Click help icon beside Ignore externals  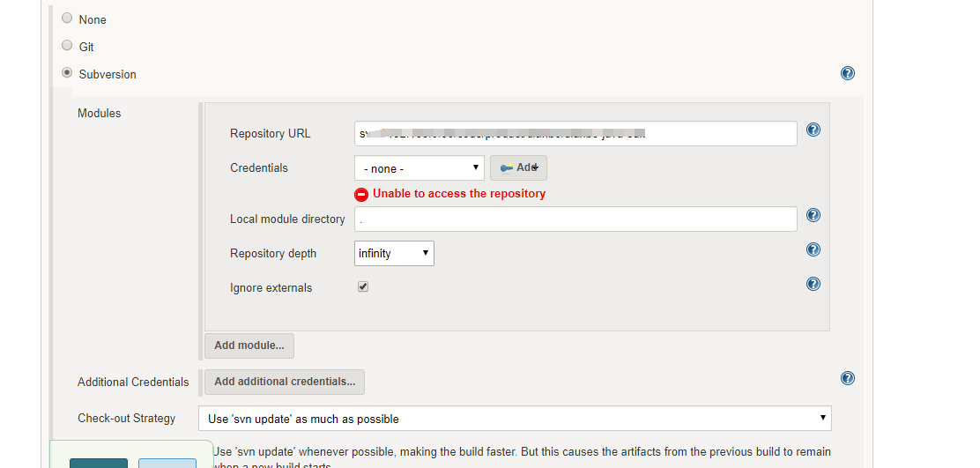coord(813,284)
